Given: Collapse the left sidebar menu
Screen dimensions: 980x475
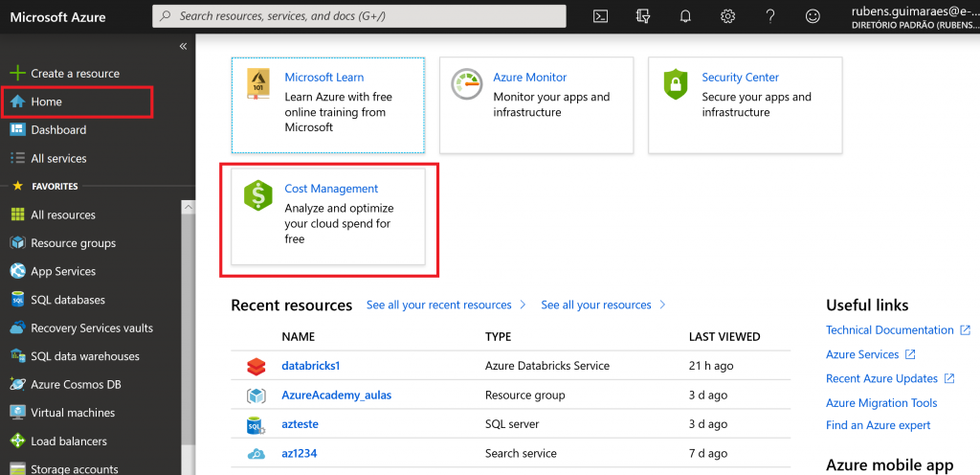Looking at the screenshot, I should pyautogui.click(x=183, y=46).
